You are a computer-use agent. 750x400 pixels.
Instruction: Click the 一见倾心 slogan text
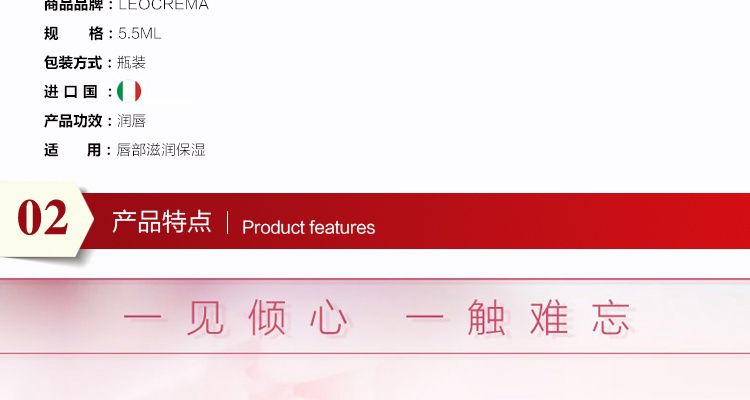pyautogui.click(x=236, y=317)
